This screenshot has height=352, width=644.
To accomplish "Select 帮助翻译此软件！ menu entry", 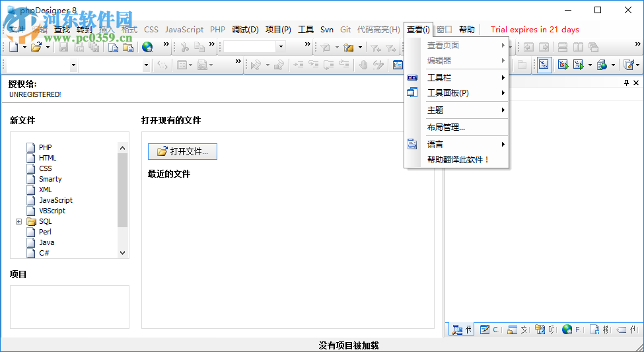I will (456, 159).
